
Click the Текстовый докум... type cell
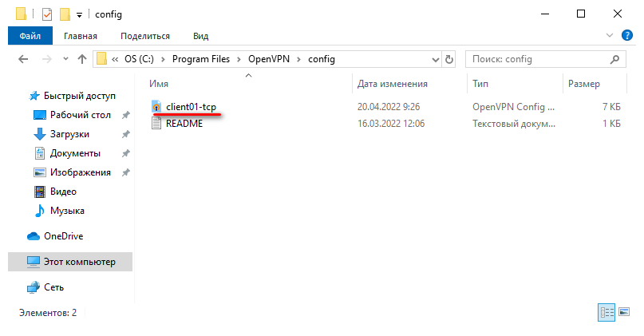pos(514,123)
